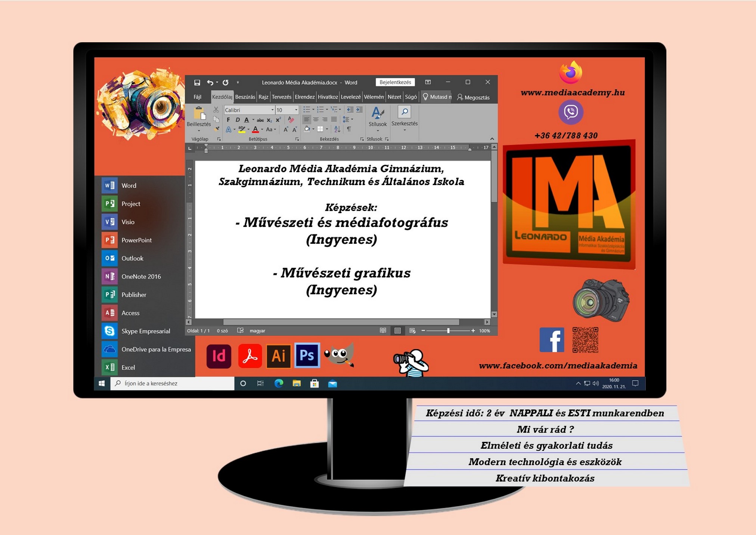Click the Save icon in Word title bar
Screen dimensions: 756x535
tap(197, 83)
